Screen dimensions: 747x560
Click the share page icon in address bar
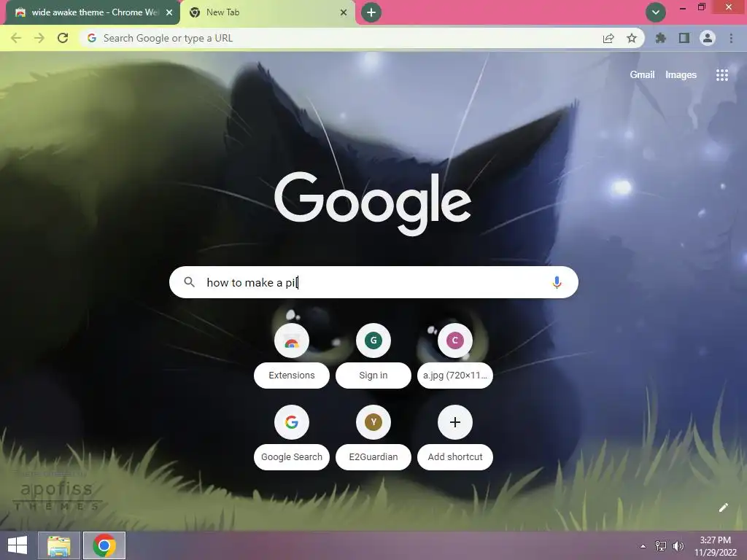(608, 38)
